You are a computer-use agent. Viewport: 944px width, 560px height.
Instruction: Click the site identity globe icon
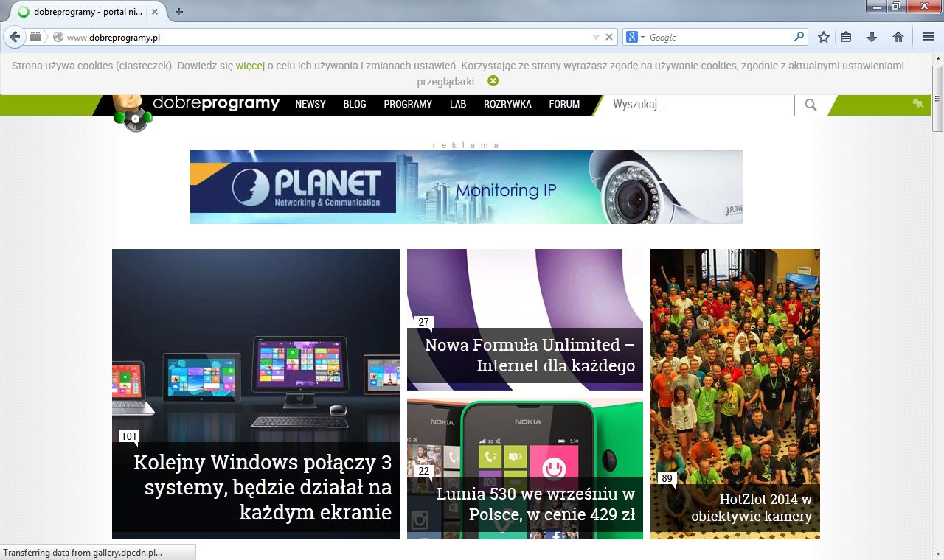[x=58, y=37]
